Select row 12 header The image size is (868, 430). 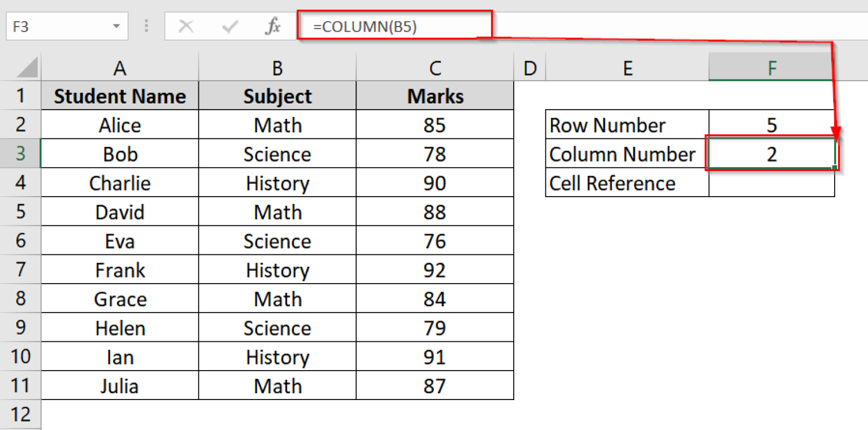coord(21,414)
